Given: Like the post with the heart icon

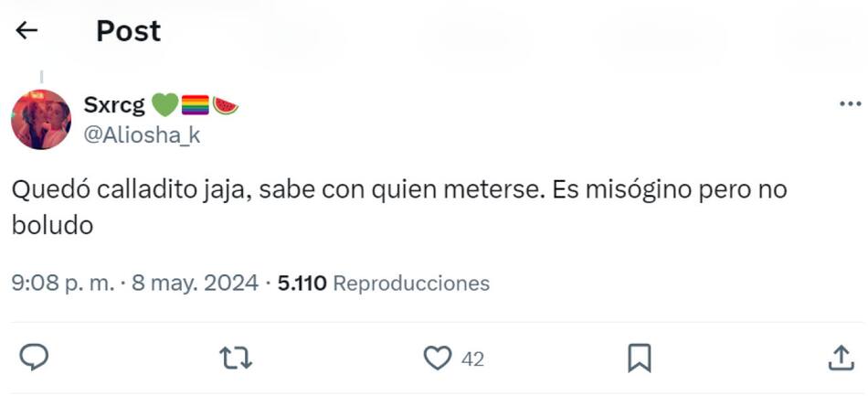Looking at the screenshot, I should coord(439,359).
